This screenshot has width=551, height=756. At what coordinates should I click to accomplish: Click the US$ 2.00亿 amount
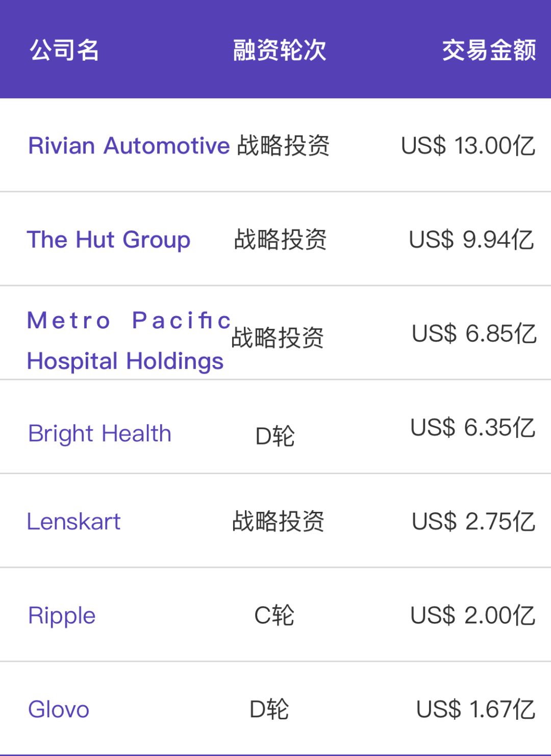(473, 615)
